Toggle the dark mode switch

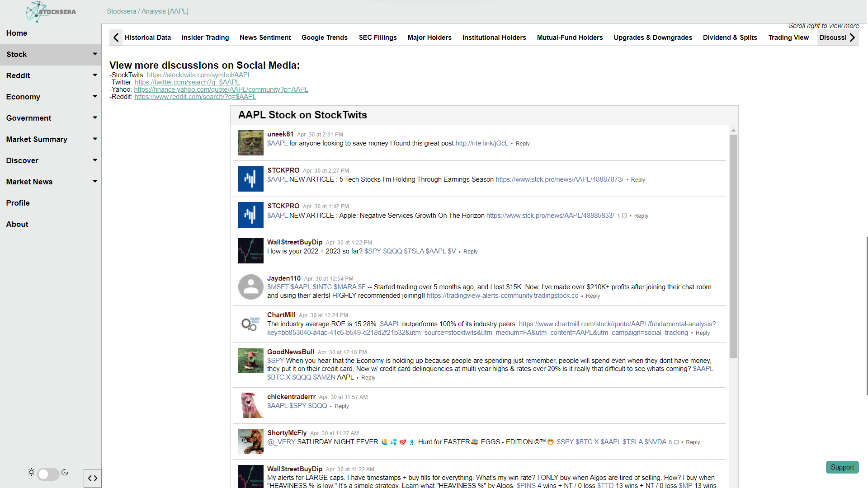click(48, 474)
